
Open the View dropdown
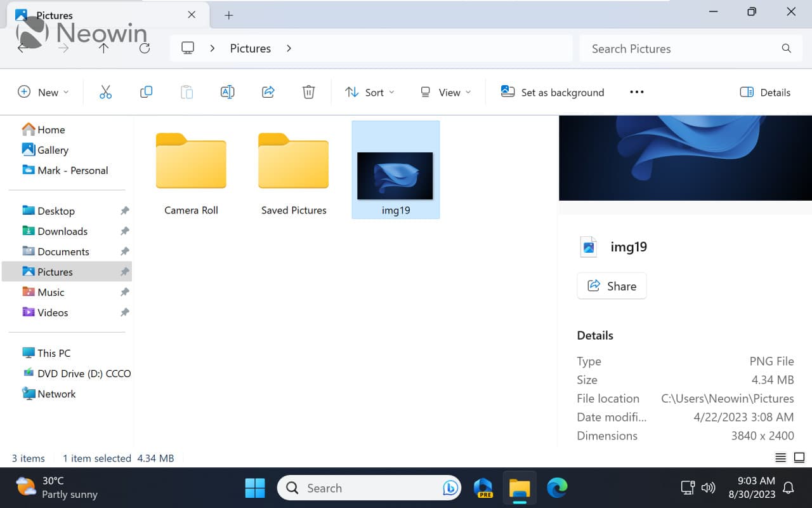445,92
